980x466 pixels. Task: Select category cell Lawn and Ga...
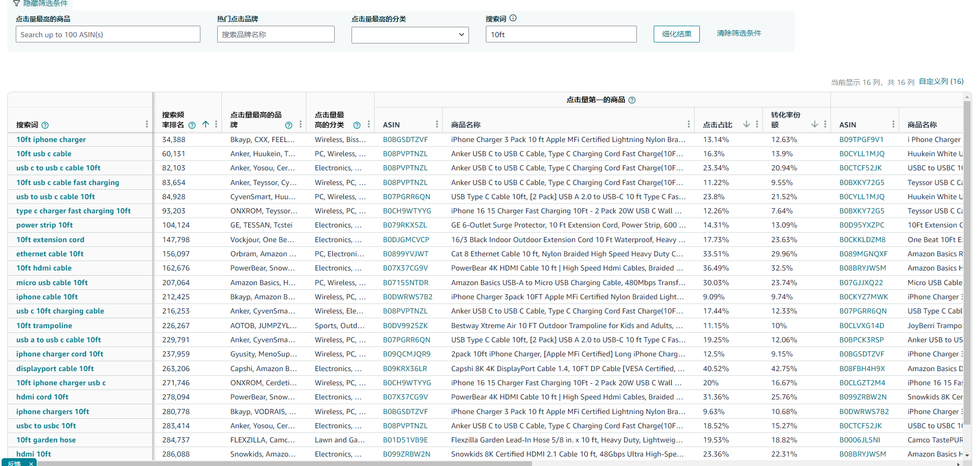point(340,440)
